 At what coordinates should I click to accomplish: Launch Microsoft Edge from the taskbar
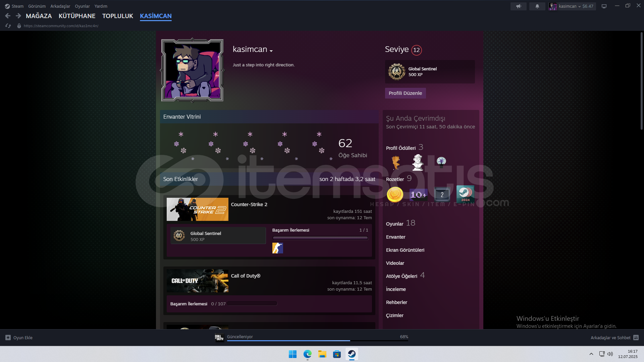coord(308,354)
